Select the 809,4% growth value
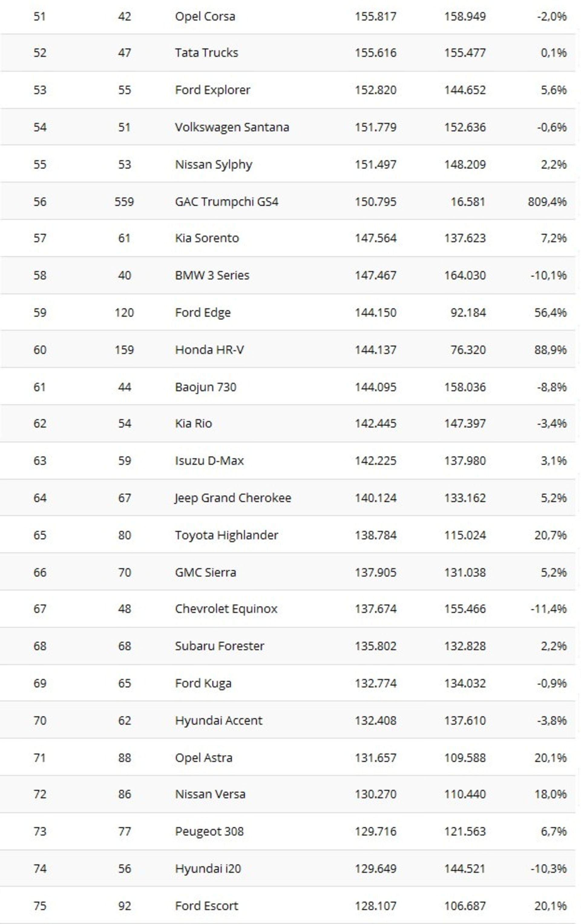The height and width of the screenshot is (924, 581). tap(547, 201)
